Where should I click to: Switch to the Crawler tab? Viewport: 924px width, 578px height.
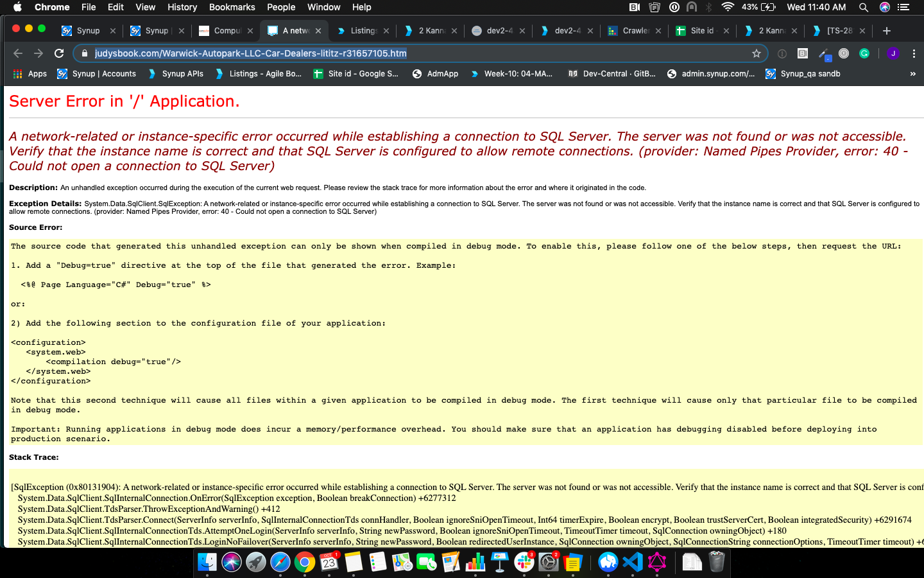pyautogui.click(x=634, y=31)
